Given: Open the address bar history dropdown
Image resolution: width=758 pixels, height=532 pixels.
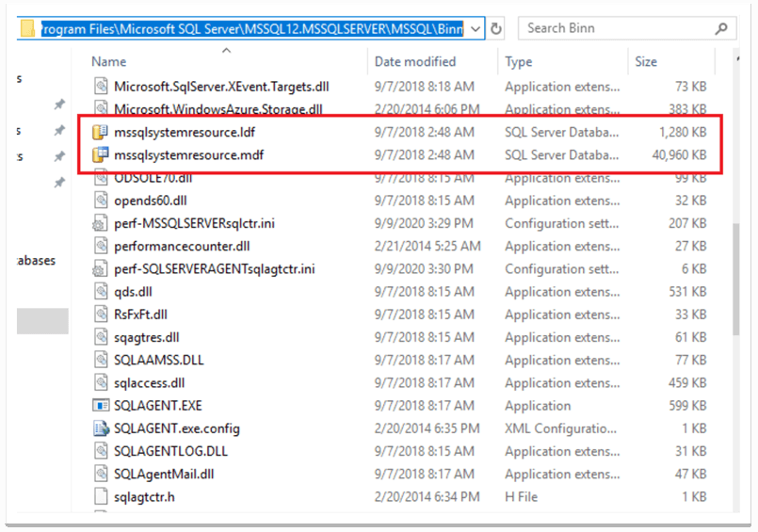Looking at the screenshot, I should coord(476,29).
